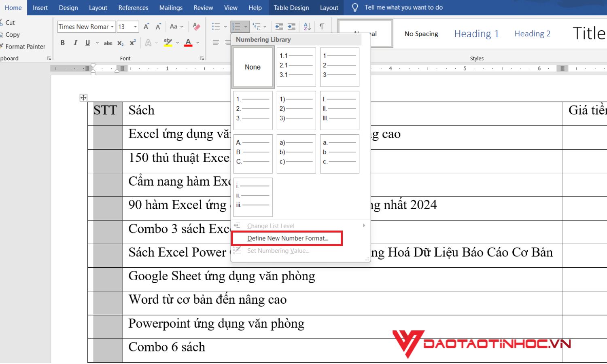Apply Heading 1 style

click(476, 34)
